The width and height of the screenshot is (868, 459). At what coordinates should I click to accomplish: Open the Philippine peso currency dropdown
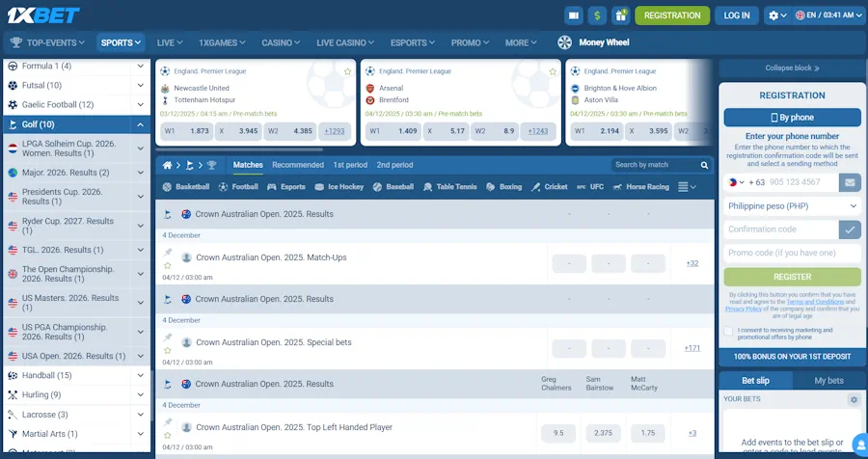click(x=792, y=206)
